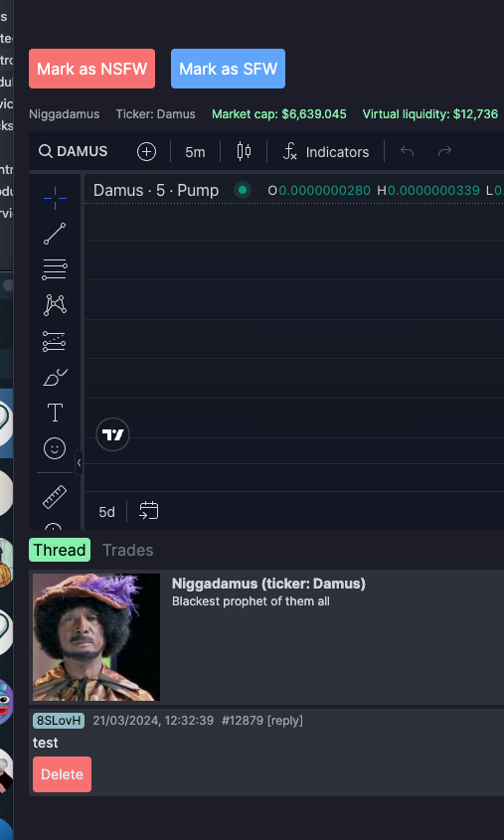
Task: Collapse the drawing toolbar with the arrow handle
Action: click(x=79, y=463)
